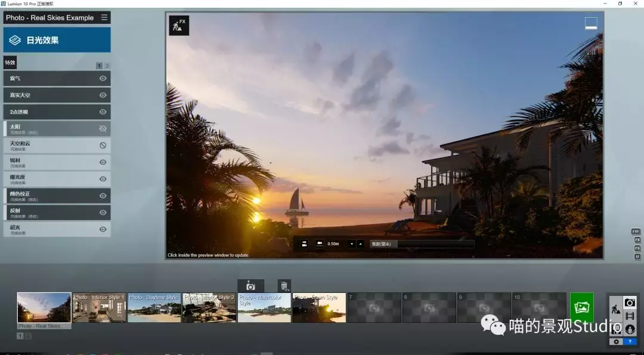Select Photo mode camera icon in the mode panel
This screenshot has height=355, width=644.
[630, 303]
